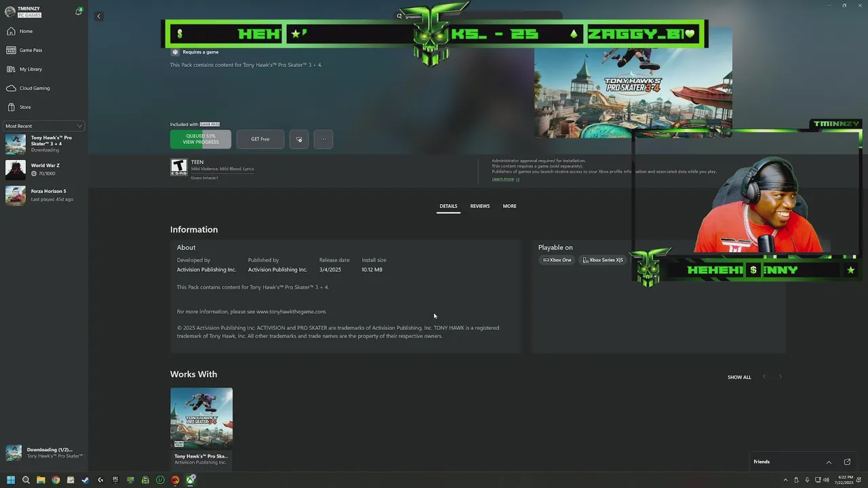
Task: Expand the Friends panel chevron
Action: (x=829, y=462)
